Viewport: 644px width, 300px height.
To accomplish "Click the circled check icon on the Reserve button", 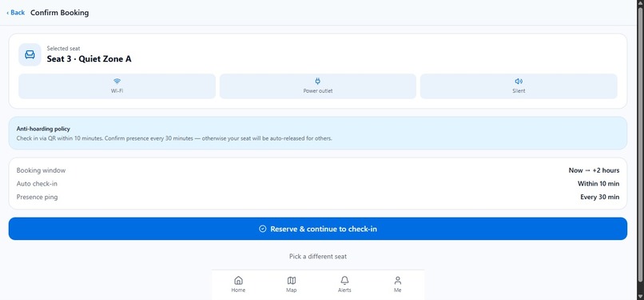I will pos(263,229).
